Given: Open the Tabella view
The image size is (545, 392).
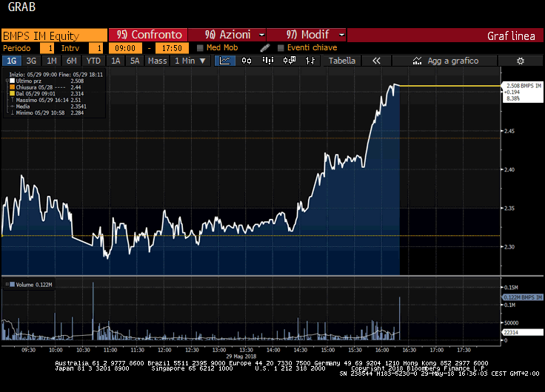Looking at the screenshot, I should tap(342, 61).
